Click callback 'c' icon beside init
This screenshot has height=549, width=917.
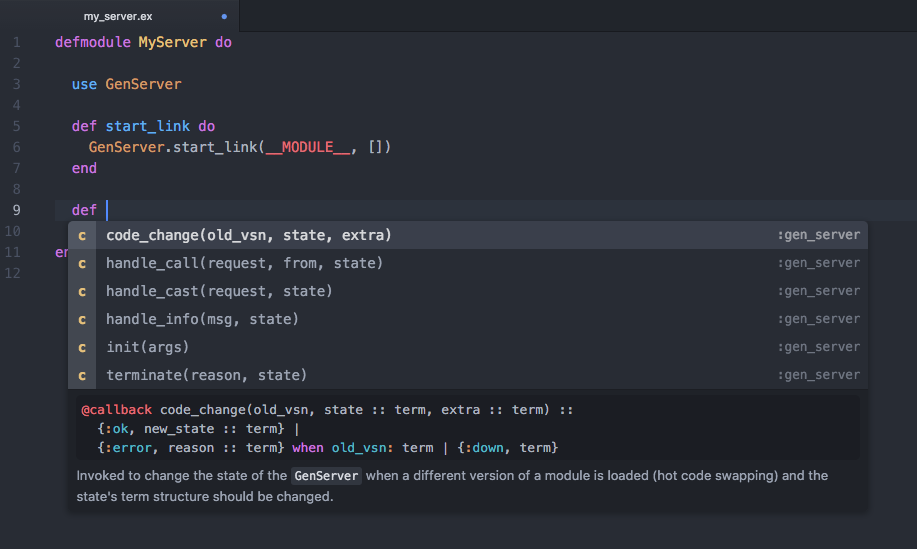(x=82, y=347)
